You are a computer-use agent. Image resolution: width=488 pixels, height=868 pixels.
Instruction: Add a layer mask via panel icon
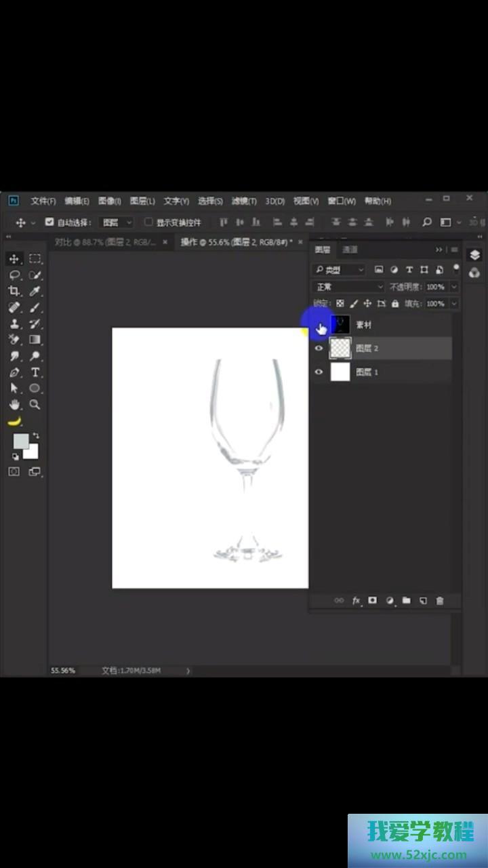(x=372, y=601)
